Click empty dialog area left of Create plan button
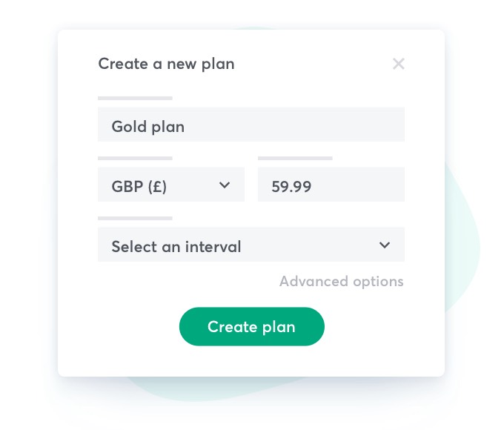The width and height of the screenshot is (504, 430). pos(119,328)
